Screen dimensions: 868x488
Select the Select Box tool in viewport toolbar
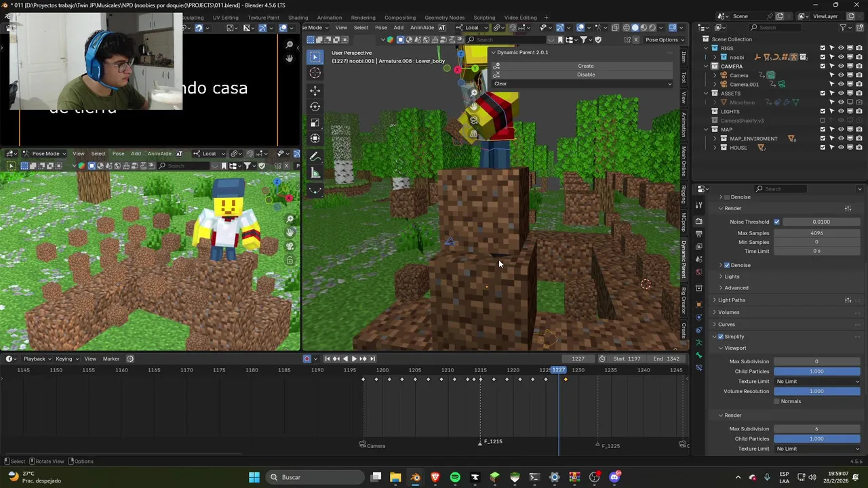point(315,56)
